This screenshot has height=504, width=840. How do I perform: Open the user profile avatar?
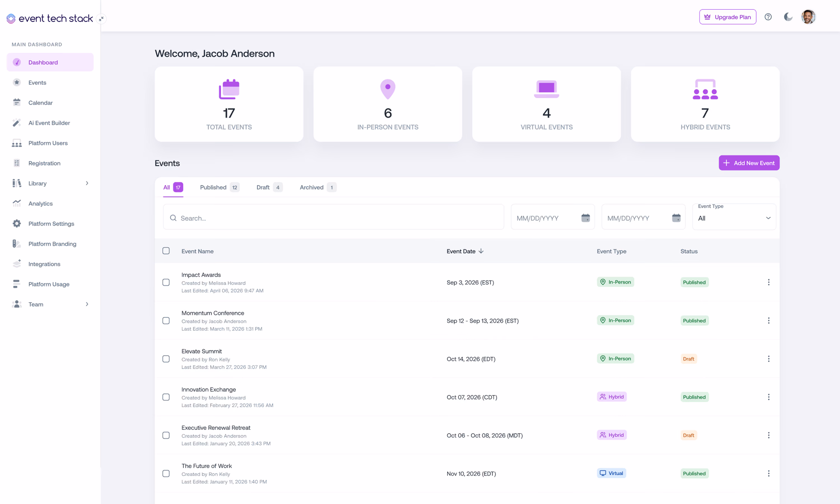click(x=808, y=17)
